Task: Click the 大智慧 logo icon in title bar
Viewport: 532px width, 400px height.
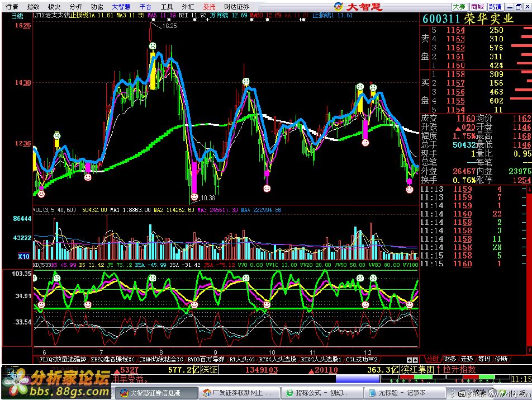Action: coord(338,6)
